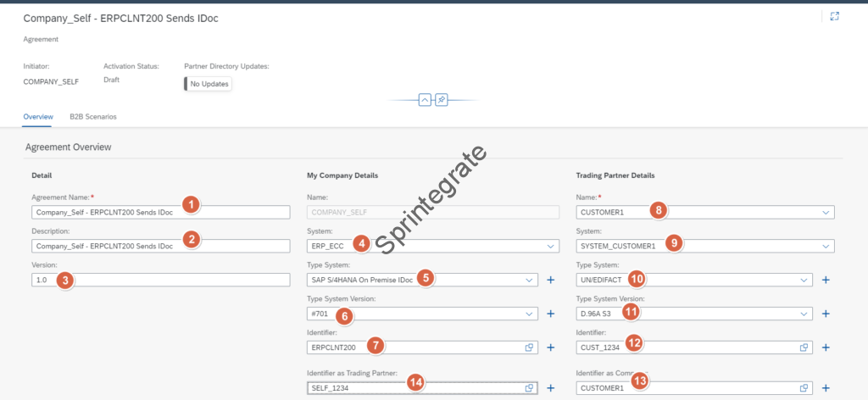Expand the D.96A S3 version dropdown
Screen dimensions: 868x400
[x=804, y=314]
